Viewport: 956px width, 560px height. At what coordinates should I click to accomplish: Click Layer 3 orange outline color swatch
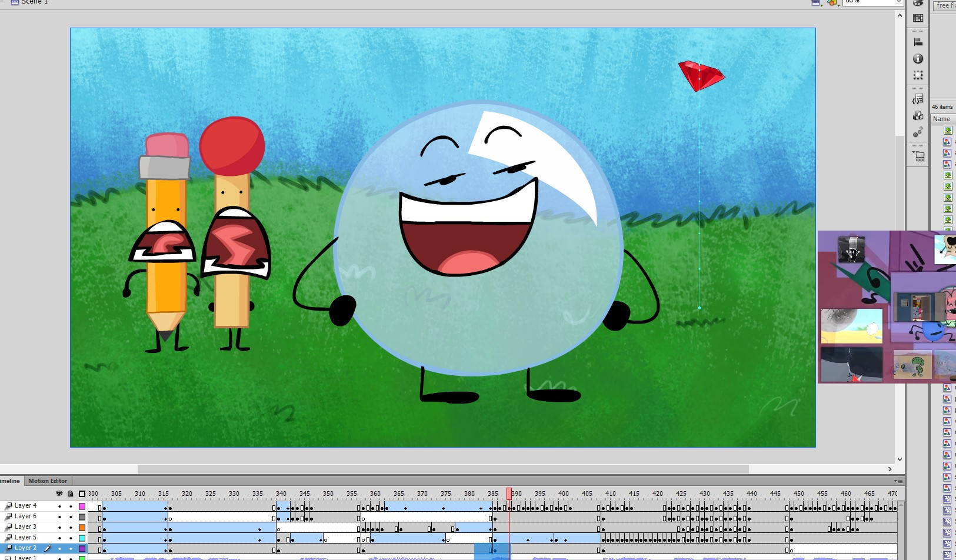pos(82,528)
